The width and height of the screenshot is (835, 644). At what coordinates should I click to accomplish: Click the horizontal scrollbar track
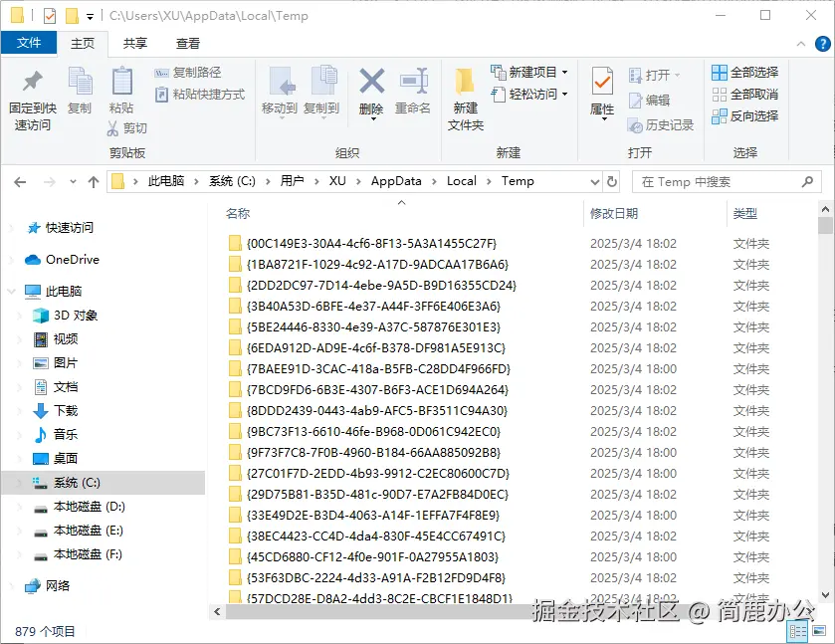point(514,611)
